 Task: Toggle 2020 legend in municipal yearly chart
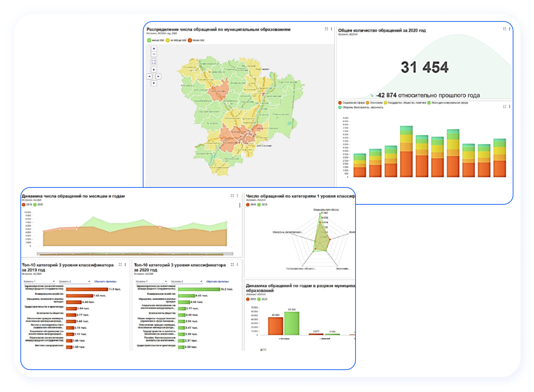262,299
